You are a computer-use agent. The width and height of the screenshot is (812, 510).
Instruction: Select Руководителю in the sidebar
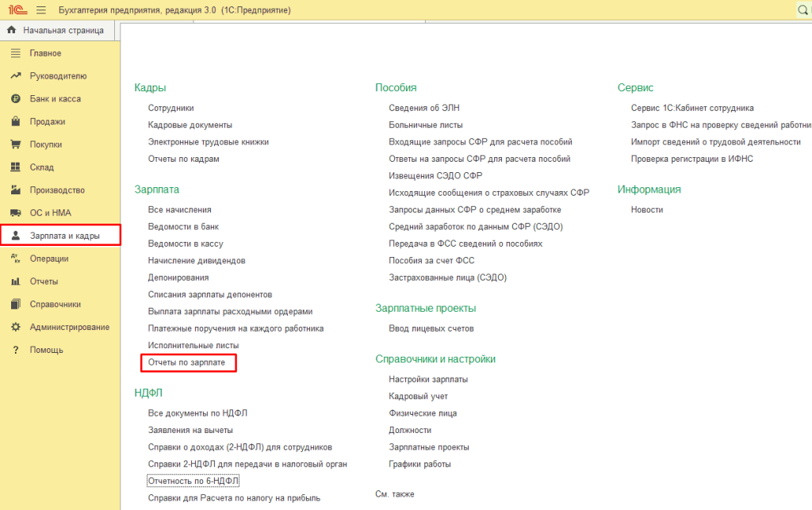coord(58,76)
